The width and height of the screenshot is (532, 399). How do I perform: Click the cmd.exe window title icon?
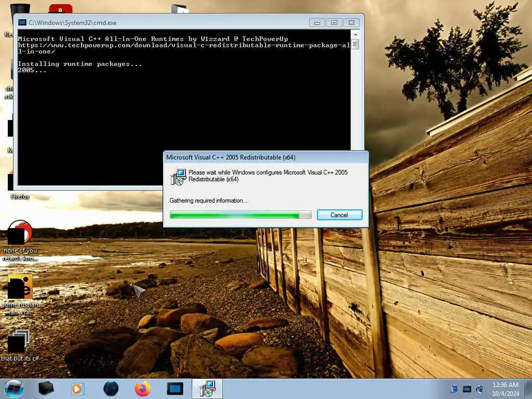click(22, 23)
